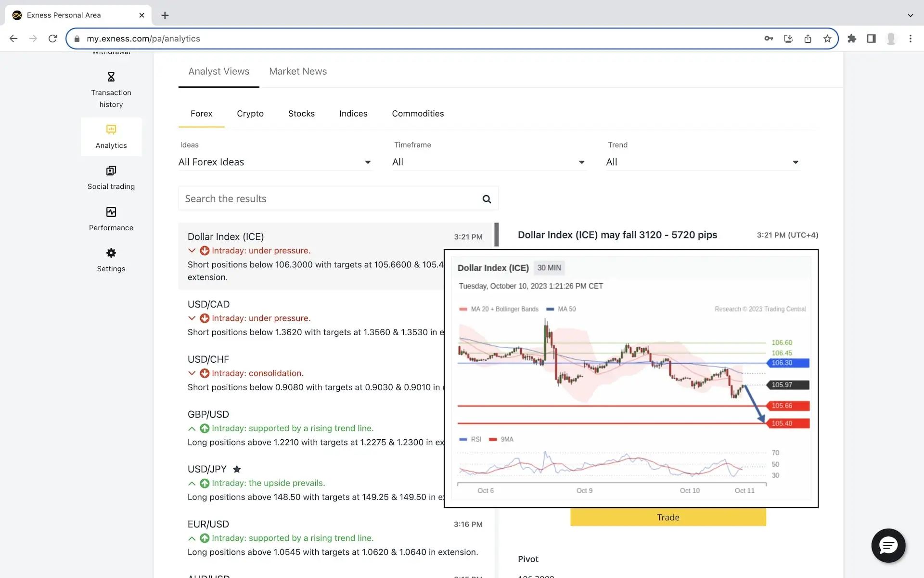Click the Pivot heading

(528, 559)
